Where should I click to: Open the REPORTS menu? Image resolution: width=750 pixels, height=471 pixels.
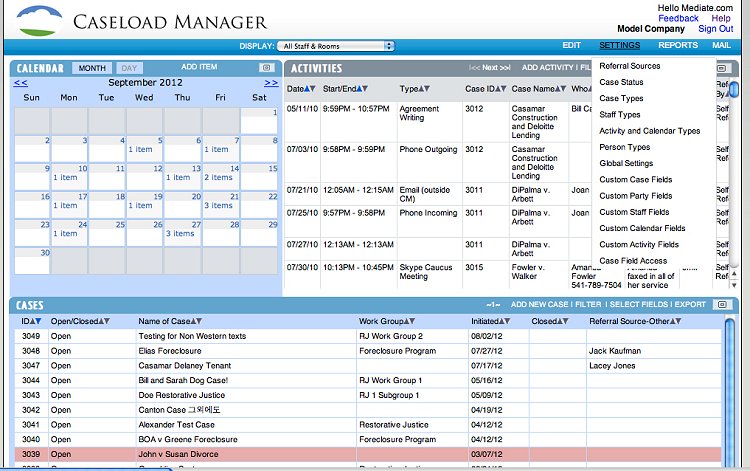pos(678,45)
